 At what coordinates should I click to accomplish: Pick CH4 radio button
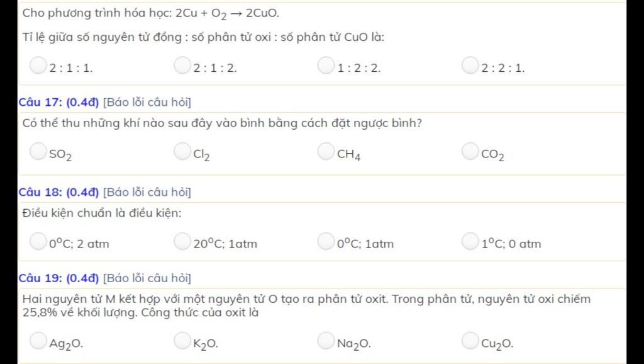[326, 151]
